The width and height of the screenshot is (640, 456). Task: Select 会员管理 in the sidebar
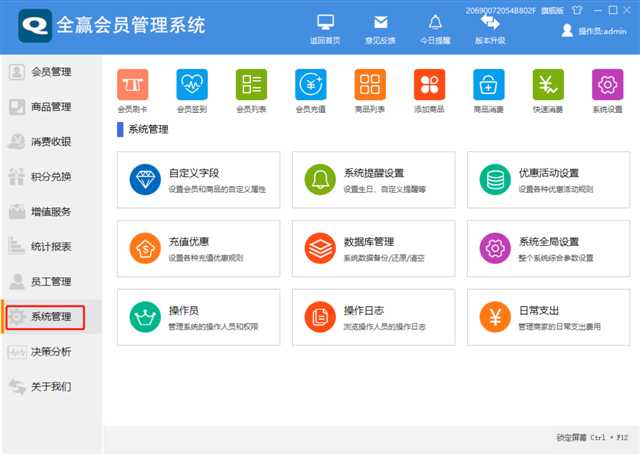coord(51,72)
